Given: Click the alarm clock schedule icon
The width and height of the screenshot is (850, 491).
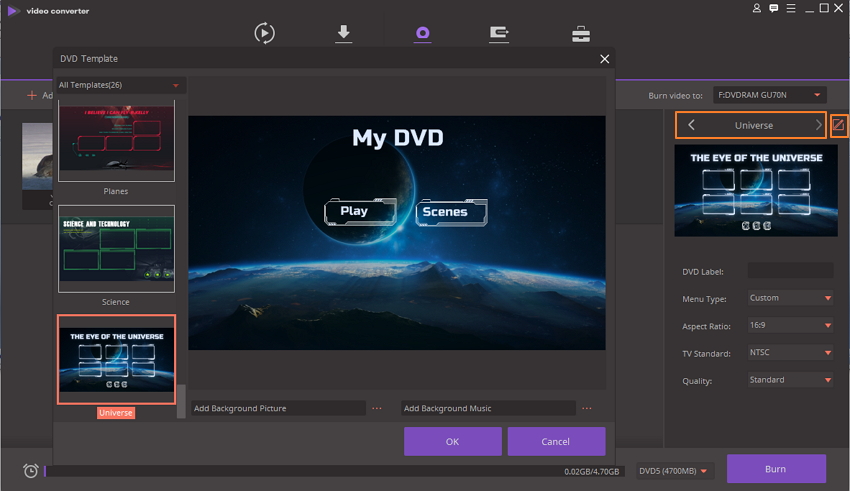Looking at the screenshot, I should 31,470.
